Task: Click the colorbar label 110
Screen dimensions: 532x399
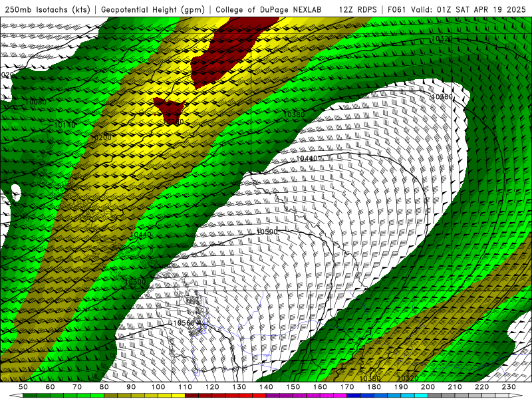Action: coord(186,387)
